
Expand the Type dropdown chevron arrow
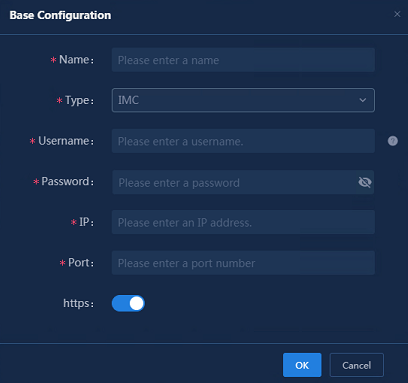pyautogui.click(x=363, y=100)
